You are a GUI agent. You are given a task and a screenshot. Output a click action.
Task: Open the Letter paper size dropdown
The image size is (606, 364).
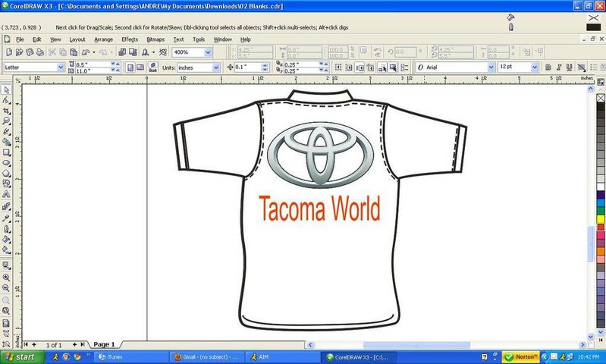61,67
